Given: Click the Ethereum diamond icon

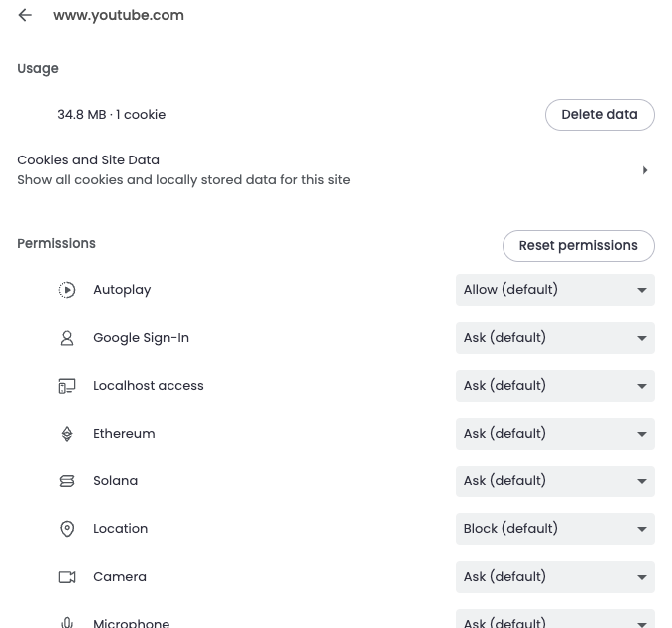Looking at the screenshot, I should pyautogui.click(x=67, y=434).
